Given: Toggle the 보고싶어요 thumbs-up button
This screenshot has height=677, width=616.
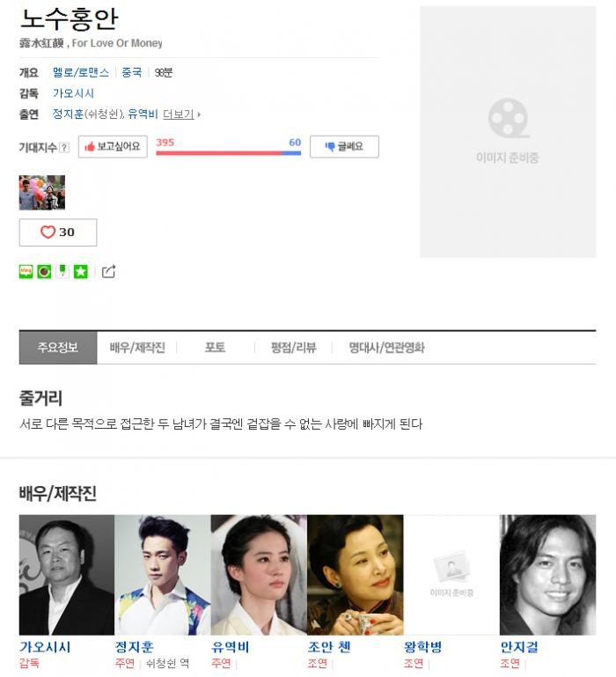Looking at the screenshot, I should (113, 146).
